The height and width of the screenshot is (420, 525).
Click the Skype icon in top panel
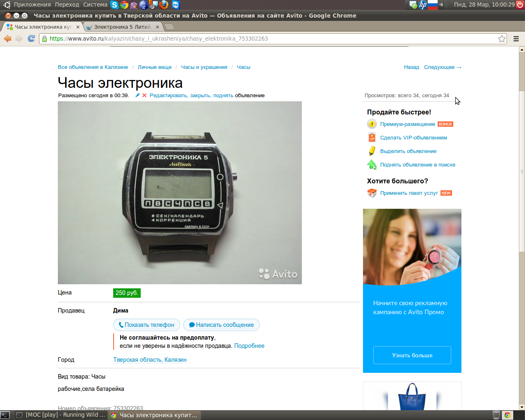tap(114, 5)
